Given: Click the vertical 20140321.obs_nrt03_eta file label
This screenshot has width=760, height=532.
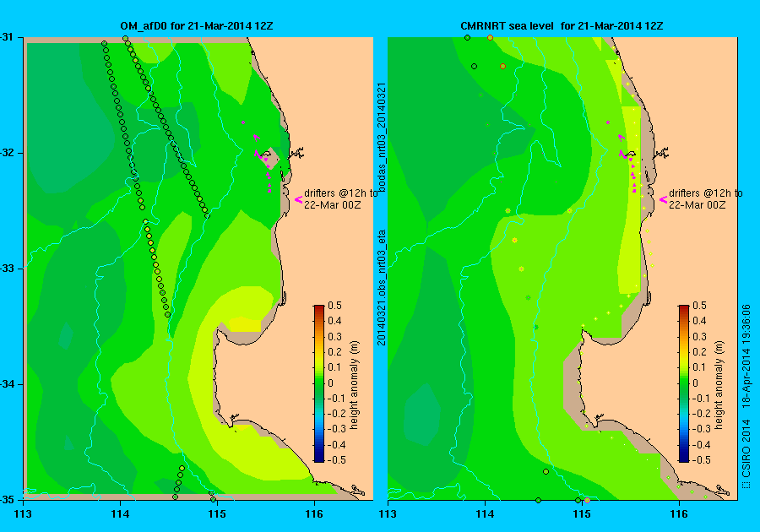Looking at the screenshot, I should coord(382,288).
